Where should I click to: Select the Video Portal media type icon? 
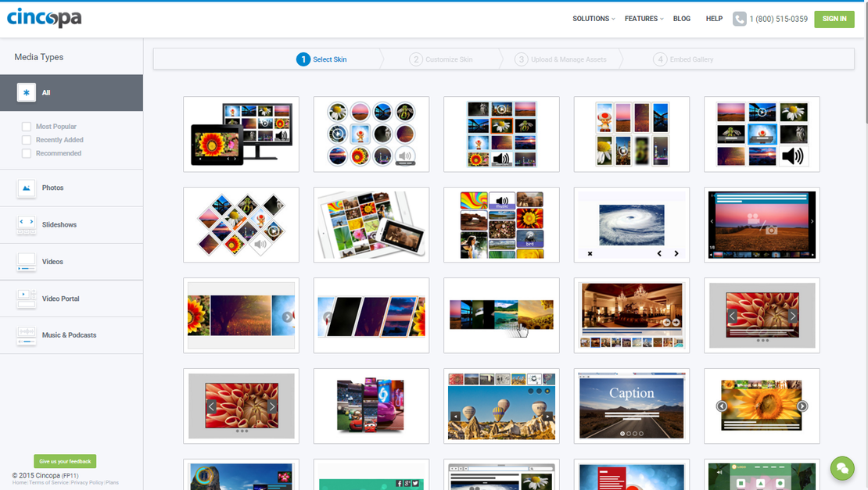click(26, 299)
